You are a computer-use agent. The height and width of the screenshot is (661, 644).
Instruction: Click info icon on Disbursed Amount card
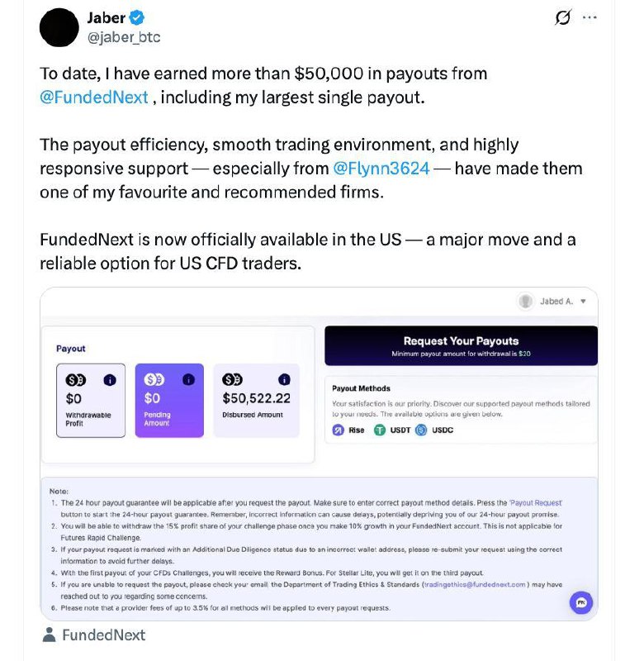(284, 380)
